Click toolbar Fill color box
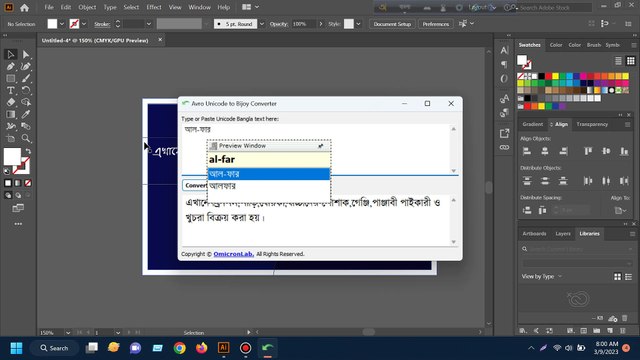 [x=12, y=157]
